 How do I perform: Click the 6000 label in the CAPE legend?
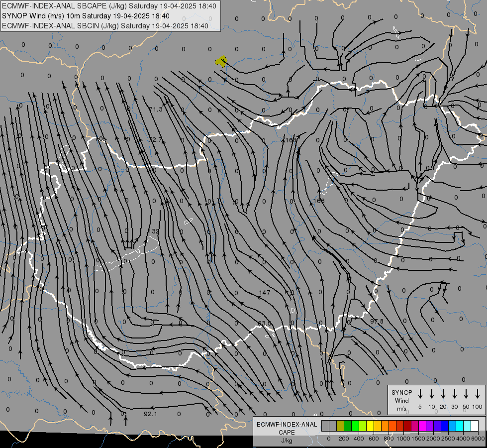click(478, 439)
